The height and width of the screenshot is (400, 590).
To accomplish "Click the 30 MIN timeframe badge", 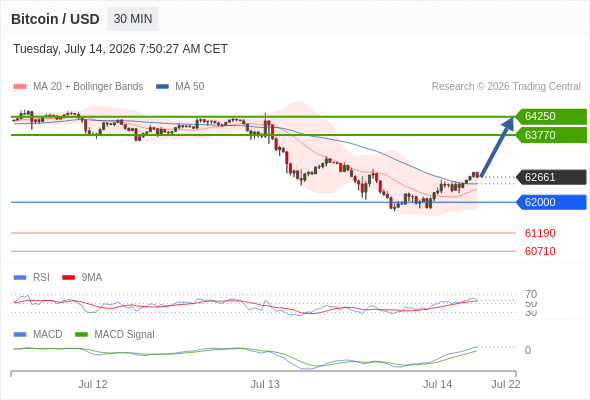I will (x=133, y=19).
